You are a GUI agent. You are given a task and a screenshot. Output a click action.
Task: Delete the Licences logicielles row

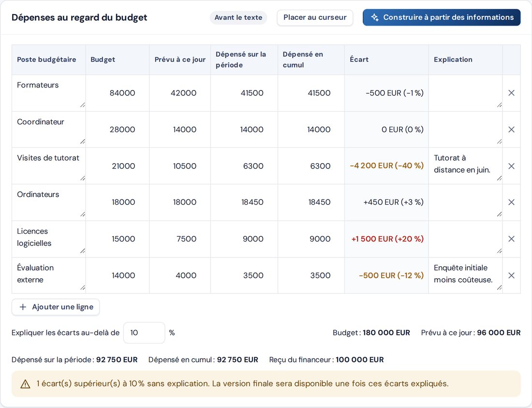pyautogui.click(x=511, y=239)
